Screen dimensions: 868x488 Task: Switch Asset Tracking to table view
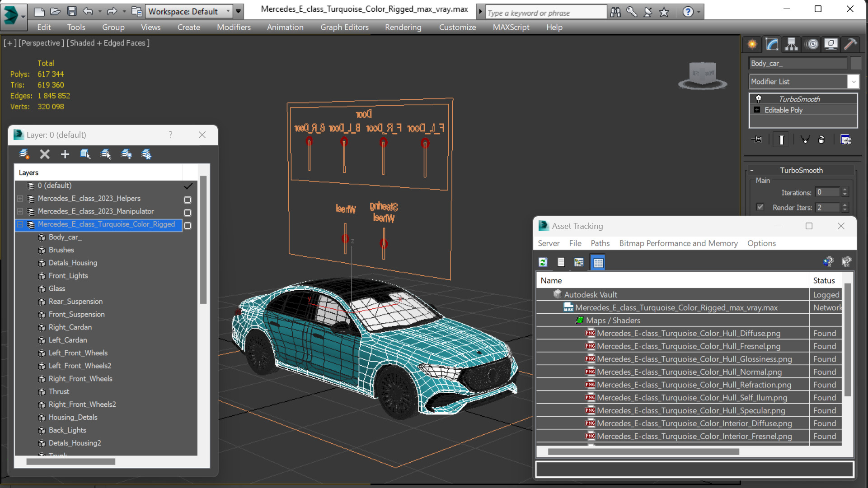coord(598,262)
